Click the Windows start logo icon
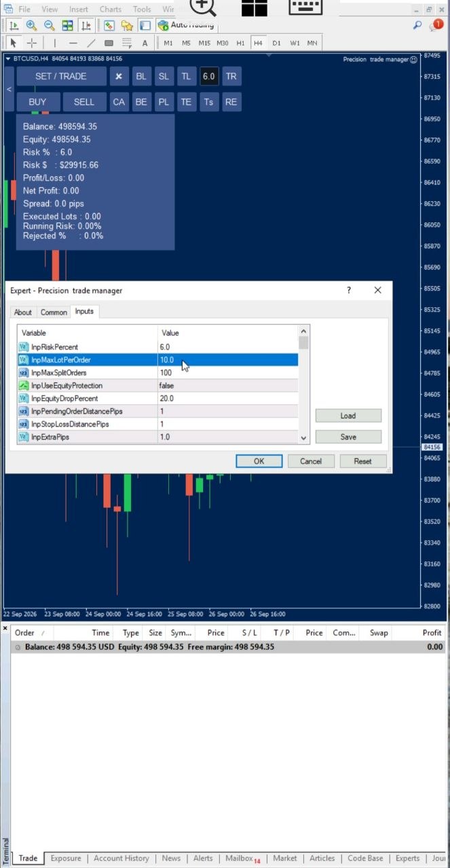Image resolution: width=450 pixels, height=868 pixels. click(x=255, y=7)
